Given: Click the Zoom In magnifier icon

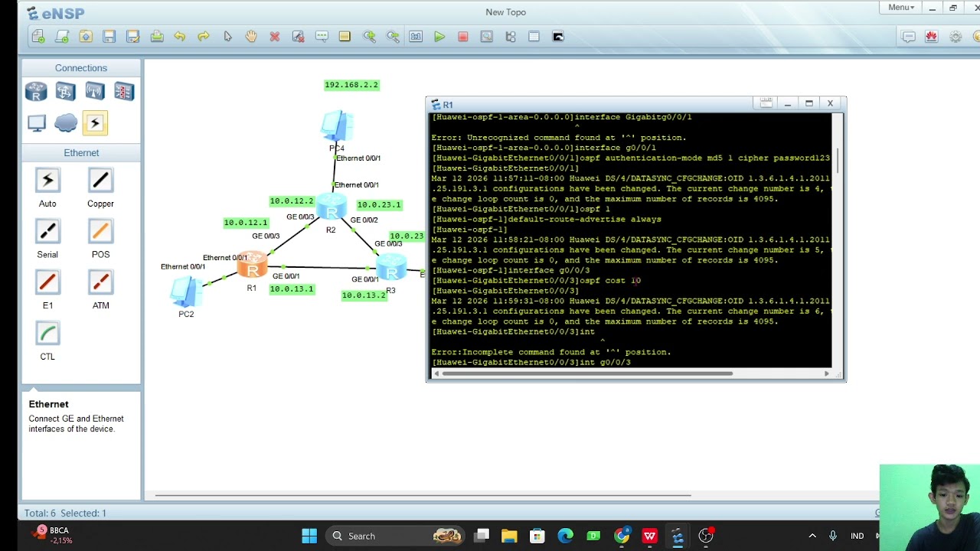Looking at the screenshot, I should pos(369,36).
